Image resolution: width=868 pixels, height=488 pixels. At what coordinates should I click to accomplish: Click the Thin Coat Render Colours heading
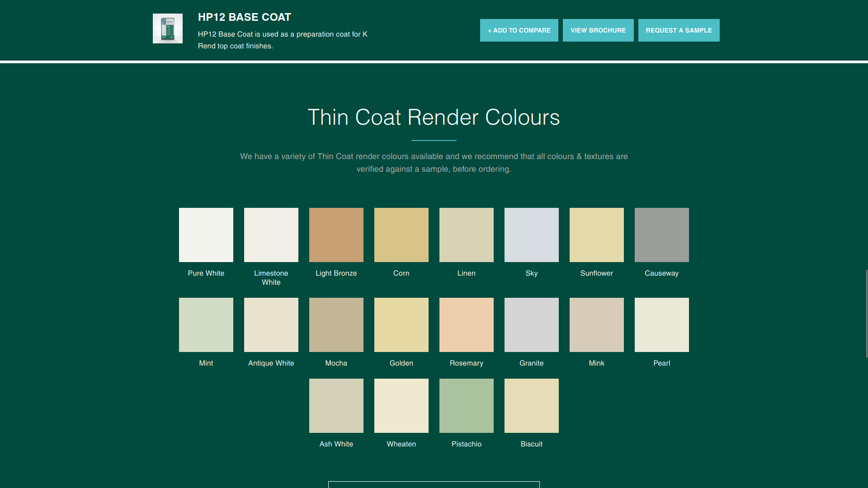tap(434, 117)
